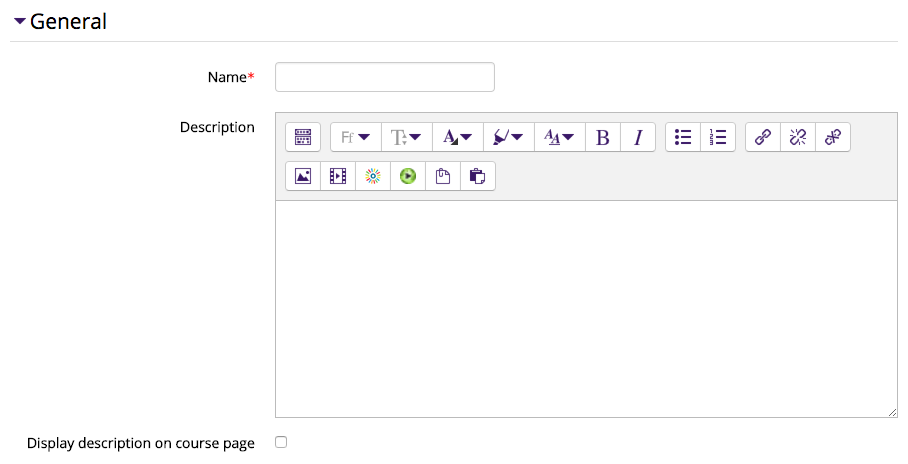Open the AA text style dropdown
908x464 pixels.
pyautogui.click(x=559, y=137)
